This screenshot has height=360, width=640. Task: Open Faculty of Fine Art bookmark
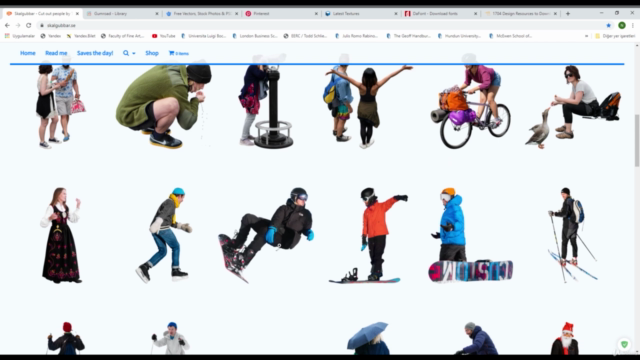pyautogui.click(x=122, y=36)
